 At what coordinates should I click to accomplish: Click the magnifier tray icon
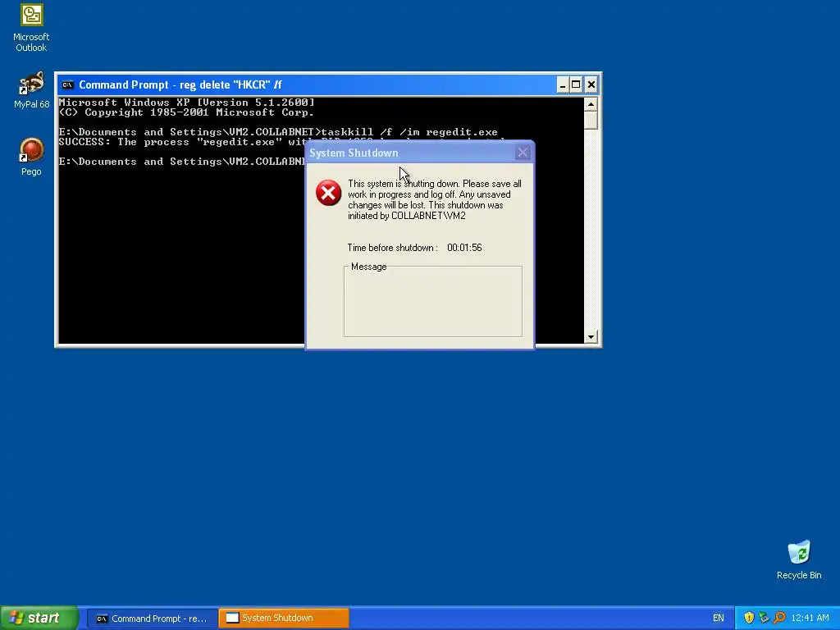pyautogui.click(x=779, y=619)
